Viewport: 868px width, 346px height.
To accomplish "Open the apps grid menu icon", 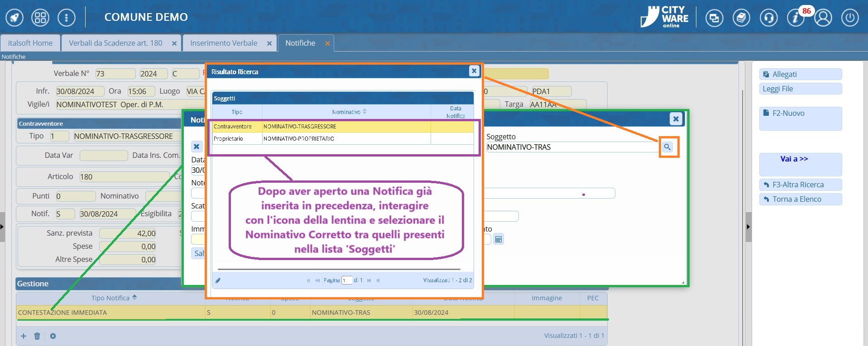I will coord(40,18).
